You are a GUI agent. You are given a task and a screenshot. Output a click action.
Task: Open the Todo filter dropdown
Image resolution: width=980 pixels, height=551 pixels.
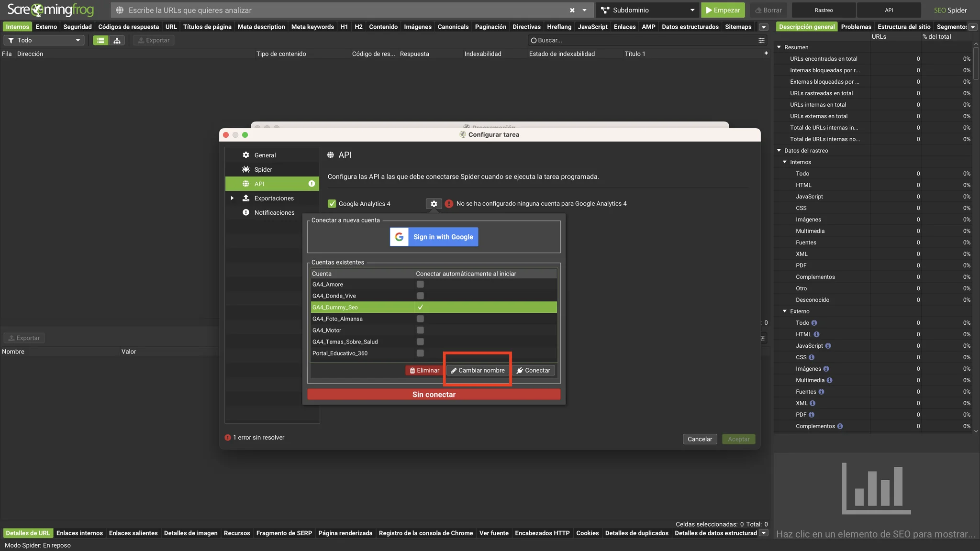44,40
